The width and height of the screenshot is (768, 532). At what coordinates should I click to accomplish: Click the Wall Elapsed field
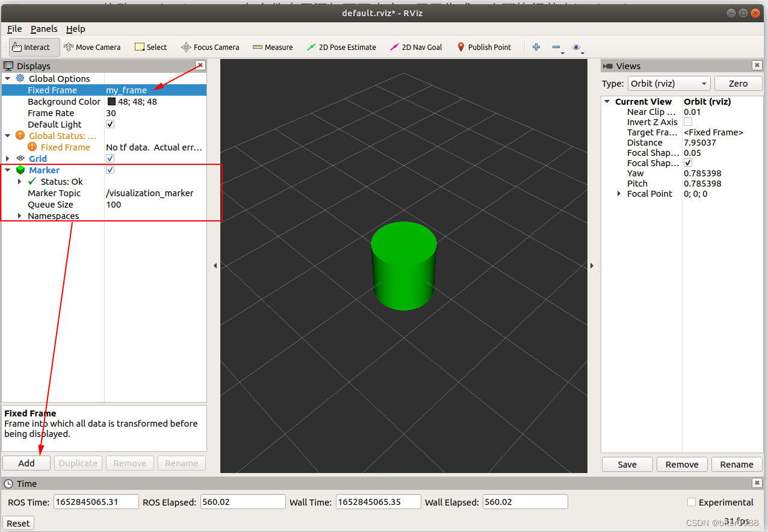coord(525,502)
